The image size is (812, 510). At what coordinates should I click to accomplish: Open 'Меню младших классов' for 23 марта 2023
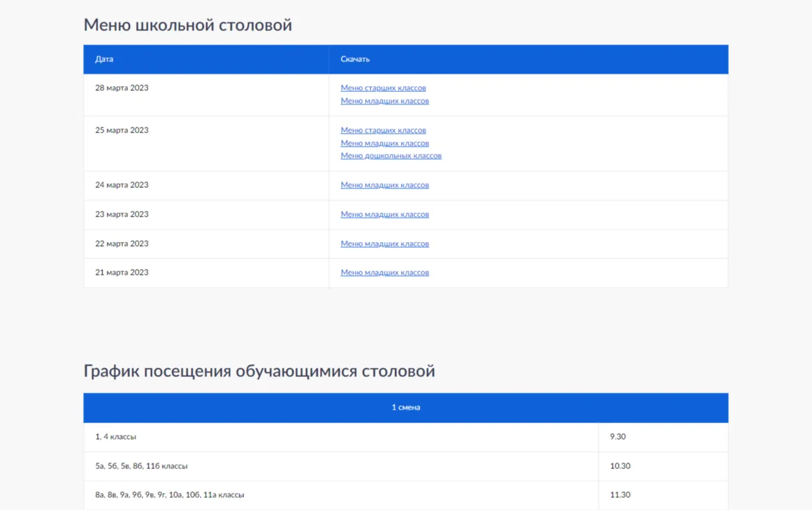click(x=384, y=214)
